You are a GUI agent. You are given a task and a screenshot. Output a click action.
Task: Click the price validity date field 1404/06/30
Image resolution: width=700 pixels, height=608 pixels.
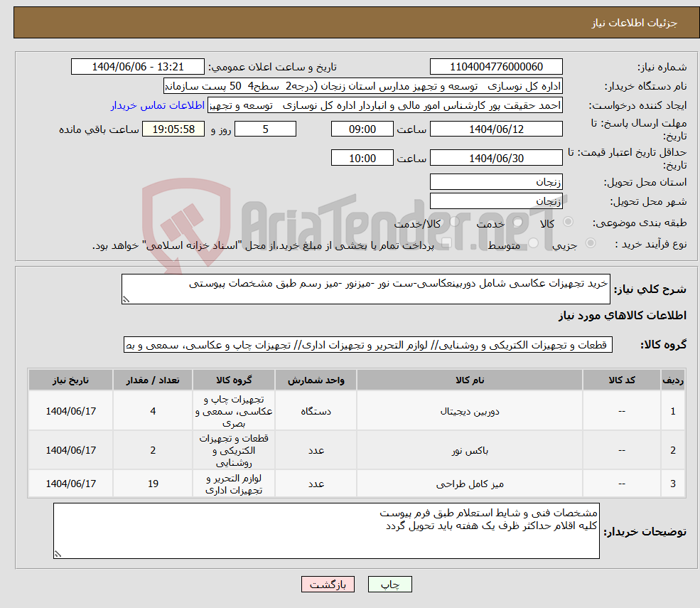(x=496, y=157)
